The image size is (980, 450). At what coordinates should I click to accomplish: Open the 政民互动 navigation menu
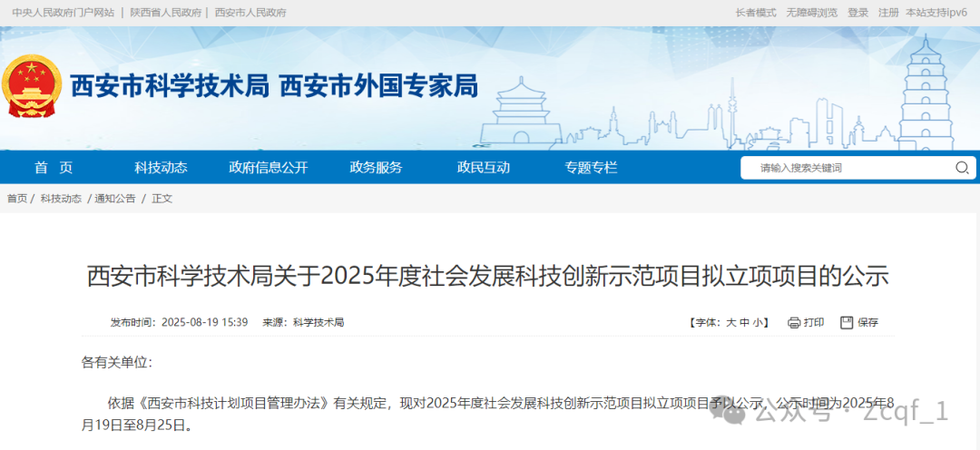click(483, 168)
